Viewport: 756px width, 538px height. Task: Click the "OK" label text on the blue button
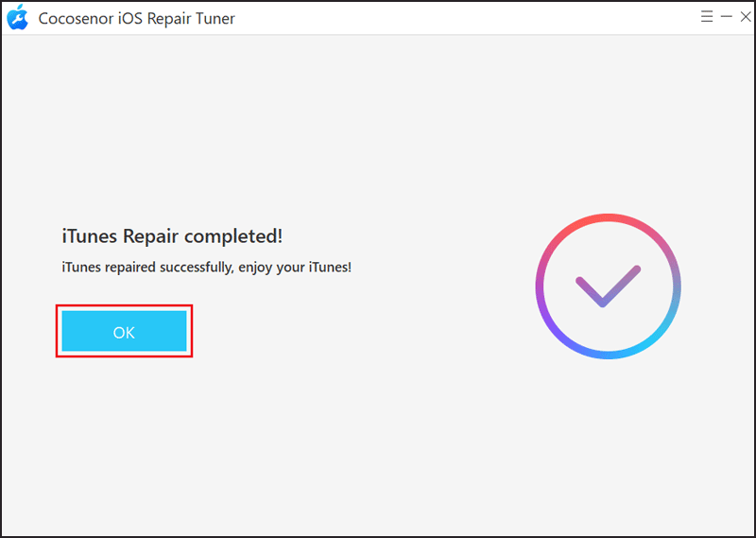click(x=124, y=333)
